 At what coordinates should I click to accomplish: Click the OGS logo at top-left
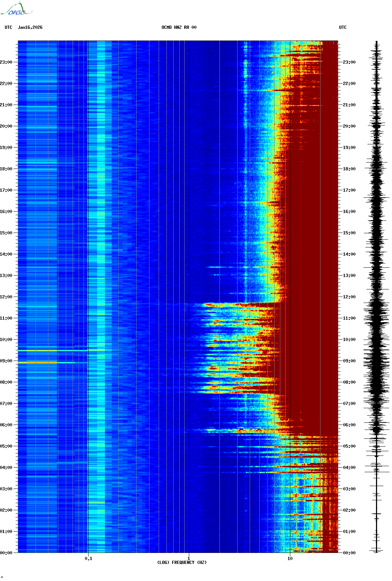pyautogui.click(x=16, y=9)
